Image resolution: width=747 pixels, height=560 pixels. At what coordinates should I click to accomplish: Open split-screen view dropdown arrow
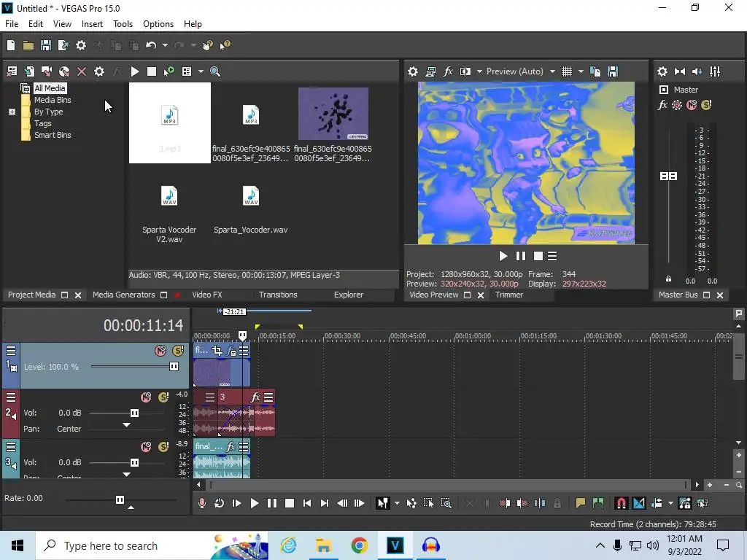[479, 71]
